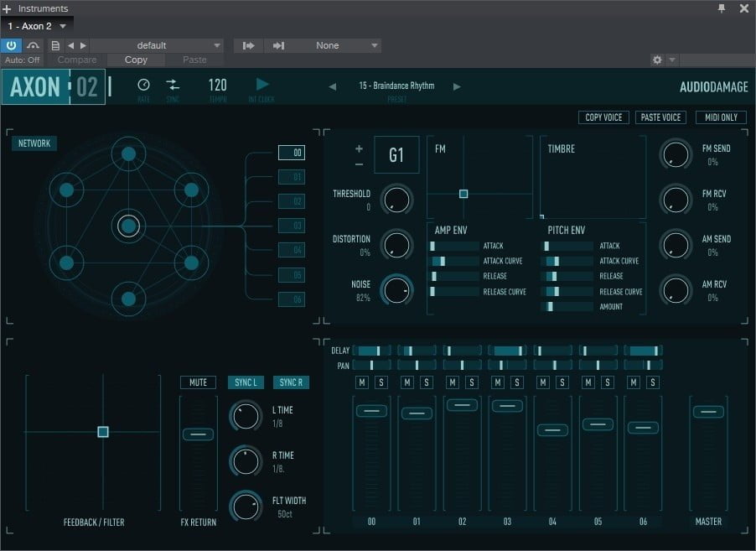The height and width of the screenshot is (551, 756).
Task: Mute mixer channel 00
Action: (x=362, y=382)
